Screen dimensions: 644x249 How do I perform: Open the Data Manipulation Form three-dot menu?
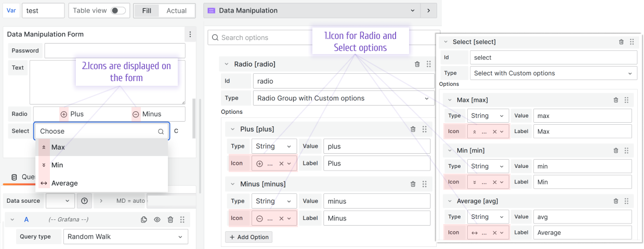coord(190,34)
